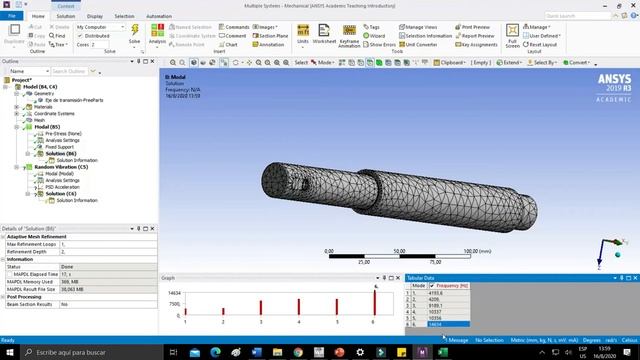This screenshot has height=360, width=640.
Task: Click the Find tool in Outline group
Action: tap(57, 36)
